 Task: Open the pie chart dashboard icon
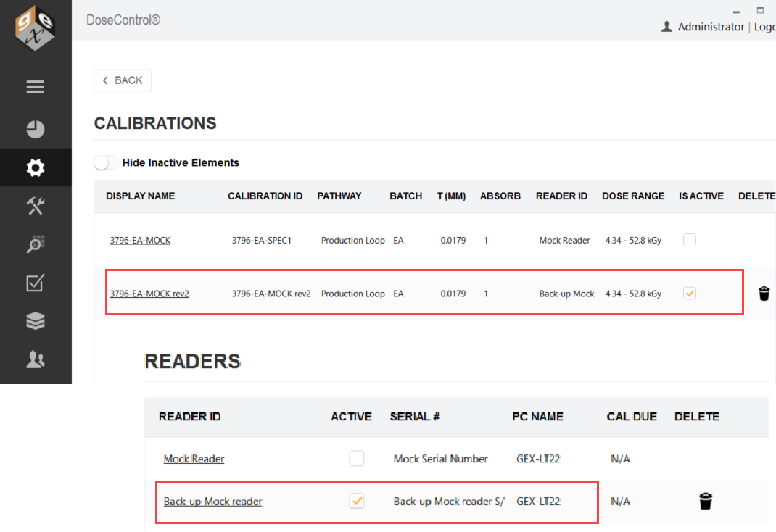35,130
